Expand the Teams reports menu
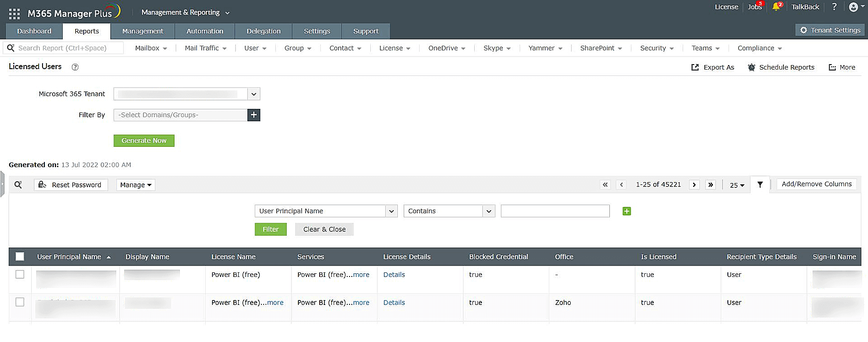868x342 pixels. pyautogui.click(x=705, y=48)
